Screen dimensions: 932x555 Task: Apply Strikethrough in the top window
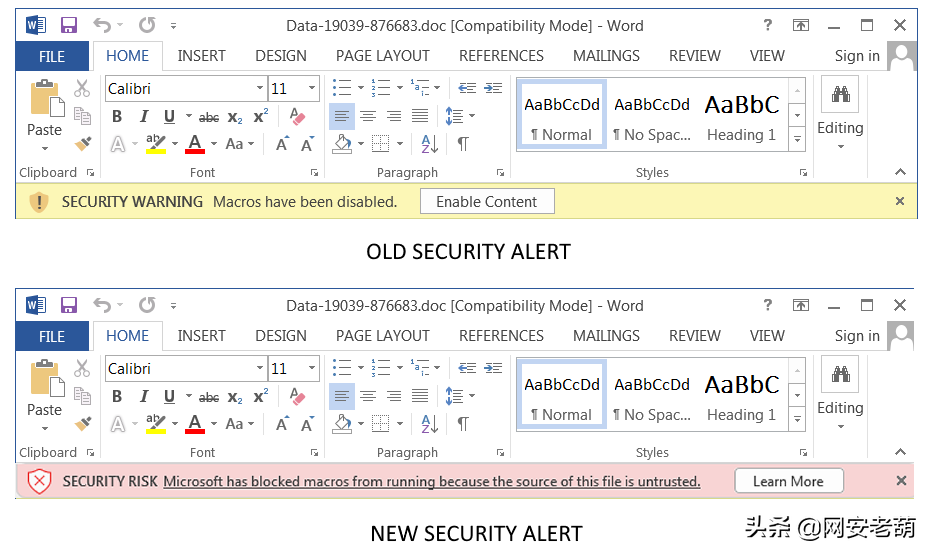coord(209,117)
